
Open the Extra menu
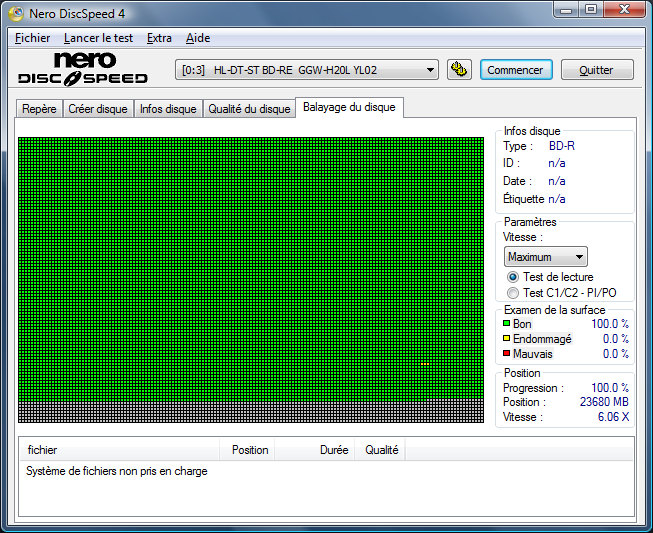point(159,38)
